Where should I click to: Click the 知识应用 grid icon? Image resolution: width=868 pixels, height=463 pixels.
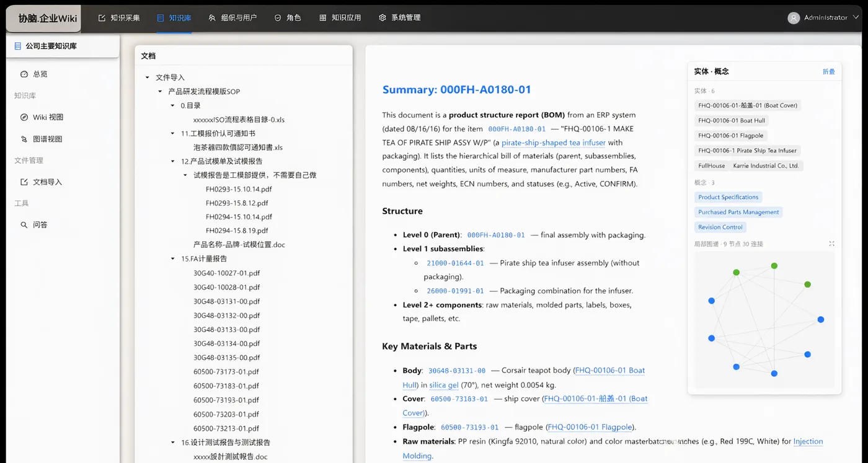click(322, 18)
